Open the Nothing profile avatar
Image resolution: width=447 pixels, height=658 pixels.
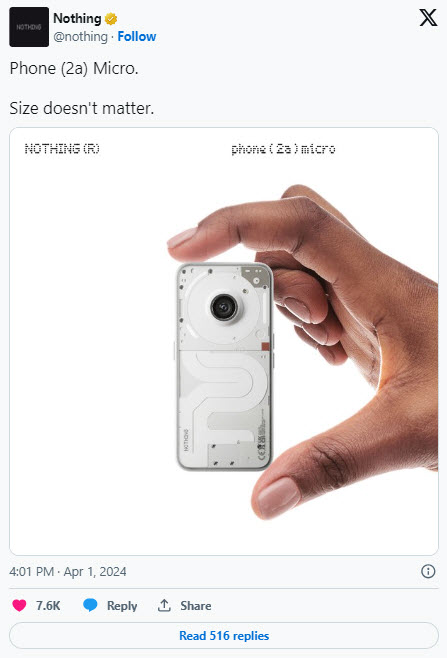coord(29,27)
